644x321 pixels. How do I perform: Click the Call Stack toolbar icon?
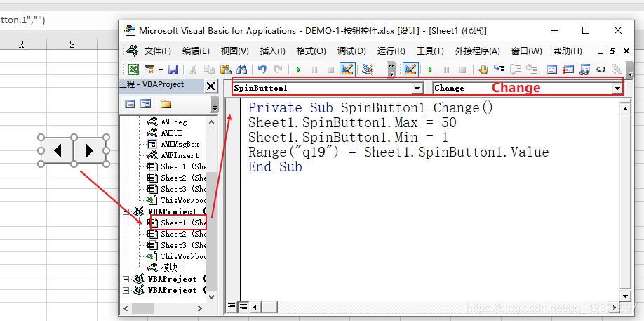pos(617,70)
